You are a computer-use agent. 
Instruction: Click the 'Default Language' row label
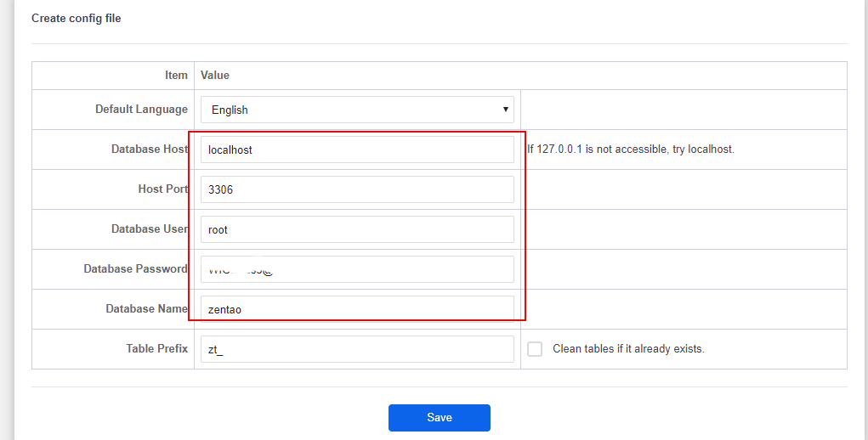click(141, 110)
